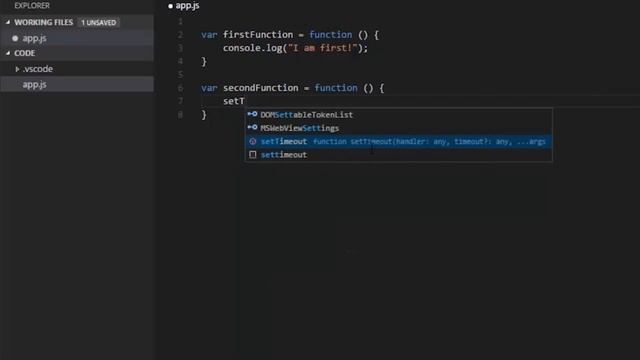640x360 pixels.
Task: Click line number 6 in gutter
Action: [x=180, y=88]
